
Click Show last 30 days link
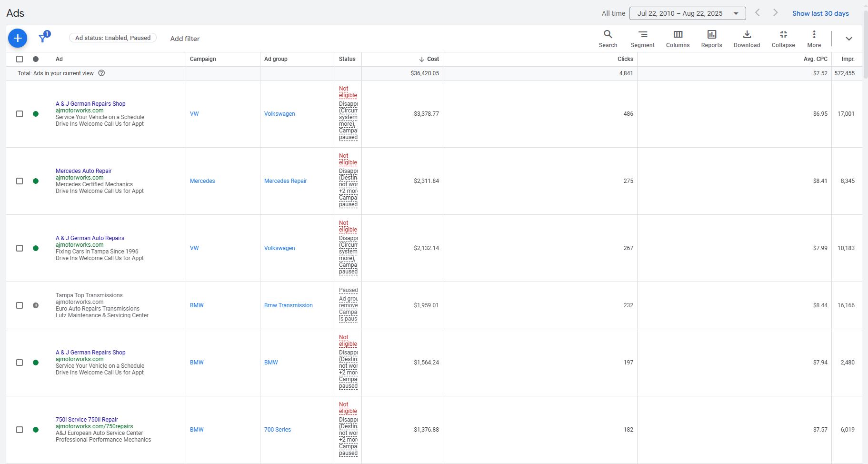pos(820,13)
